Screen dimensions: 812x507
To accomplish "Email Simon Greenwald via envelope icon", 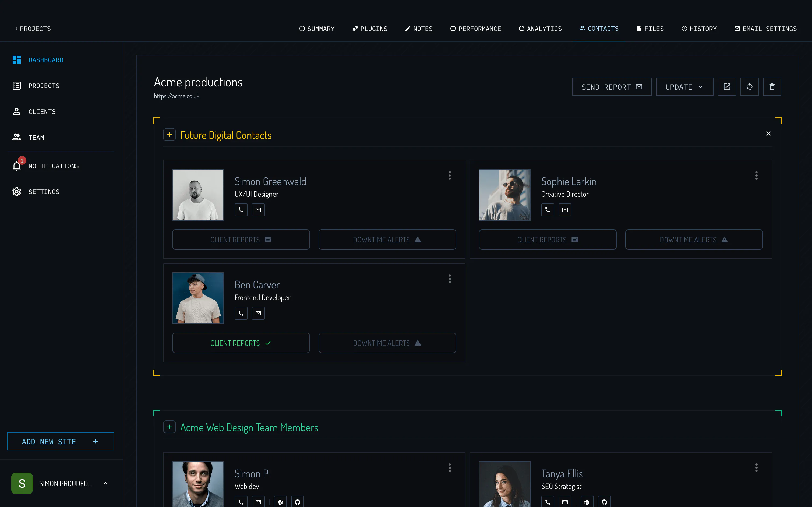I will click(258, 210).
